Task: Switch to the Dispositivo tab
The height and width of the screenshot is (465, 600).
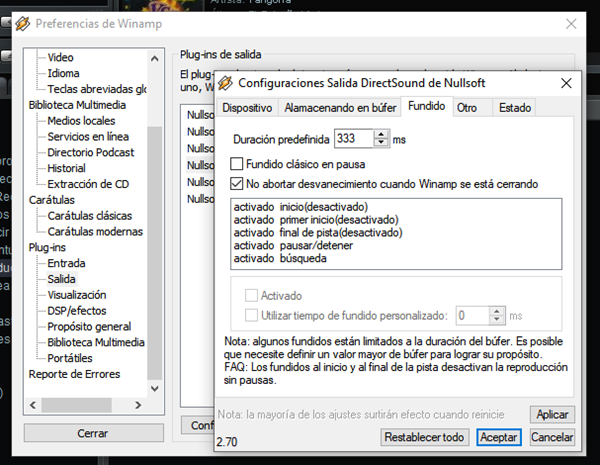Action: pyautogui.click(x=247, y=108)
